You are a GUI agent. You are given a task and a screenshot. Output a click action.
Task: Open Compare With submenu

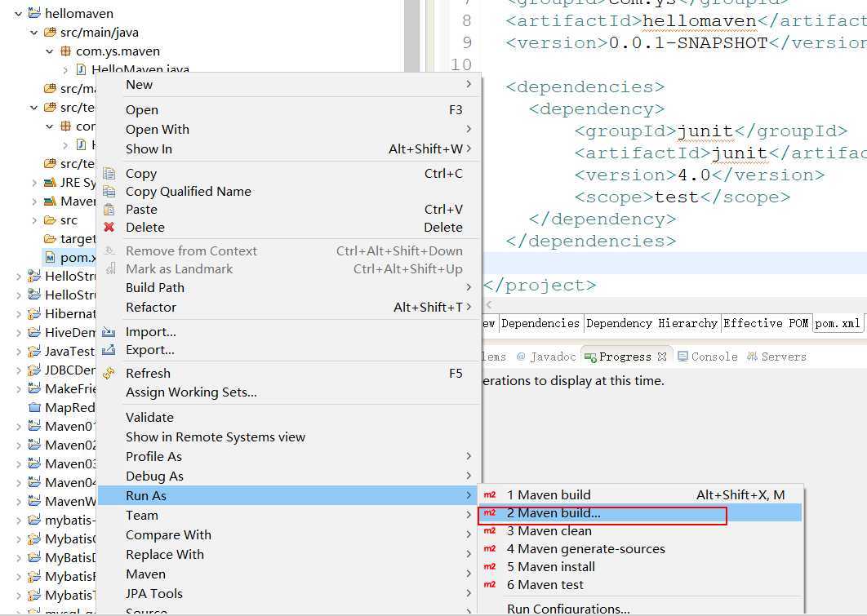tap(289, 534)
